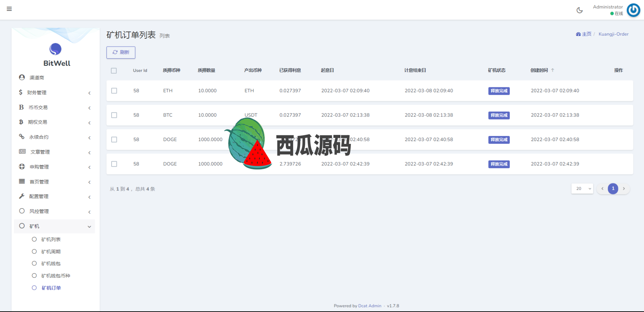Click the wrench icon for 配置管理

pyautogui.click(x=22, y=196)
